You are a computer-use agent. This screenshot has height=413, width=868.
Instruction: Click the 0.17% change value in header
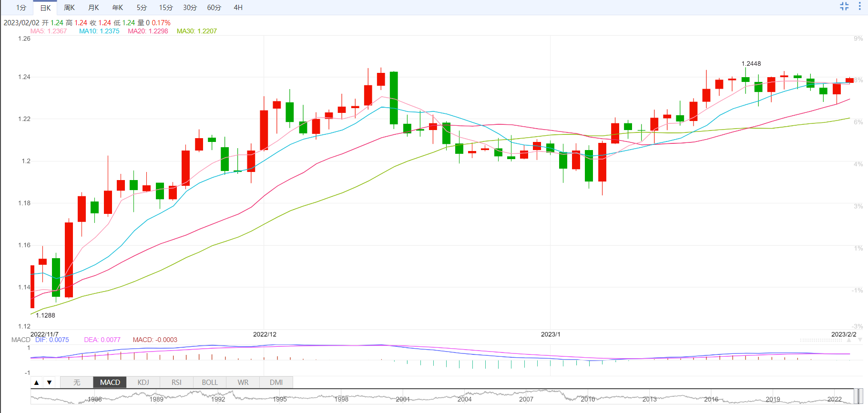click(x=161, y=22)
